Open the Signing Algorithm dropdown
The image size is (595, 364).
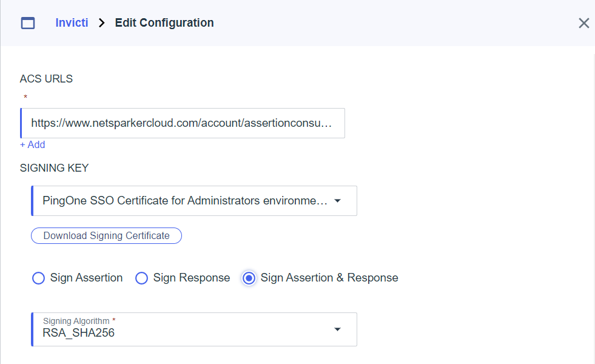pyautogui.click(x=194, y=329)
